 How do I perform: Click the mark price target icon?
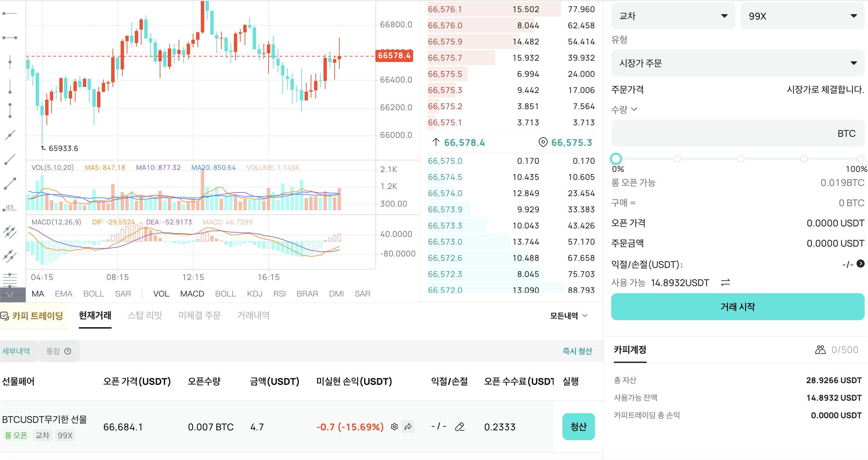(x=543, y=142)
